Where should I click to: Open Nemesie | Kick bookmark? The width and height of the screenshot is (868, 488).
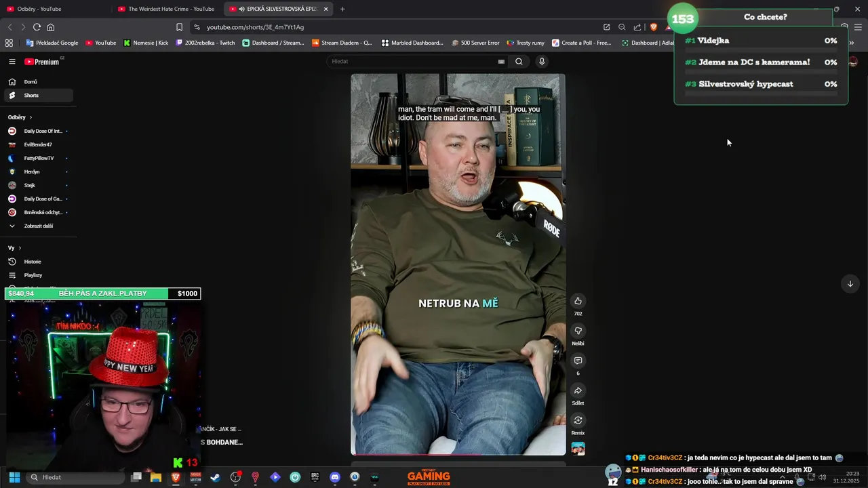[x=146, y=43]
